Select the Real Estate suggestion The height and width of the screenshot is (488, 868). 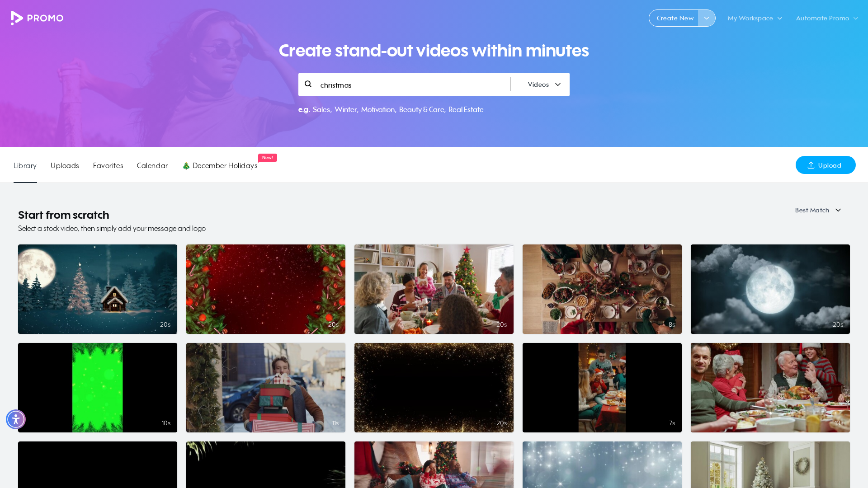[x=466, y=109]
